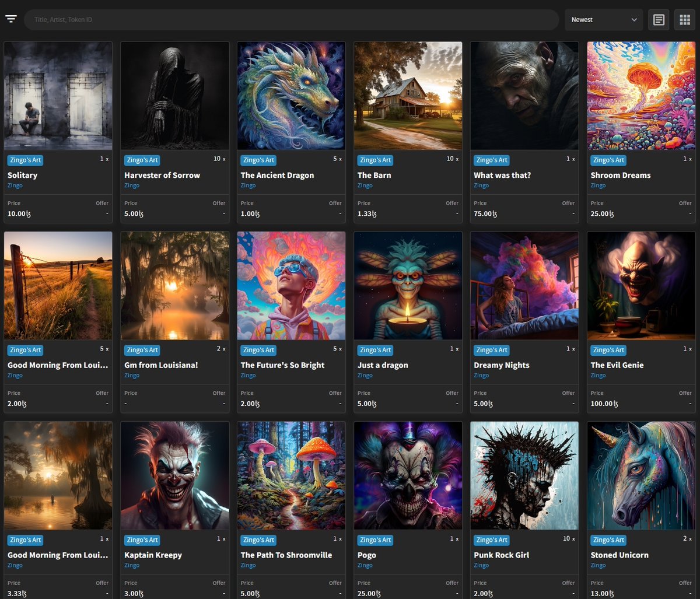Open the What was that? title link

click(x=503, y=175)
